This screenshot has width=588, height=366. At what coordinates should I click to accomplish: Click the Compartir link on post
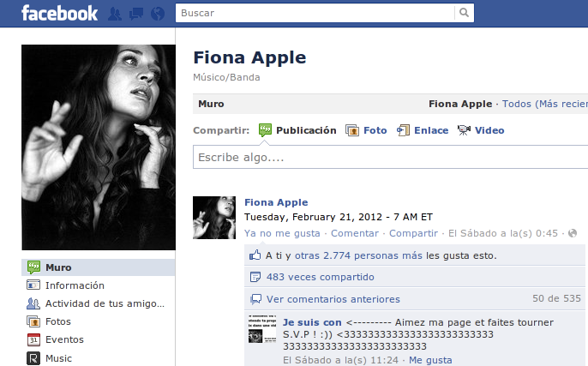click(x=412, y=233)
